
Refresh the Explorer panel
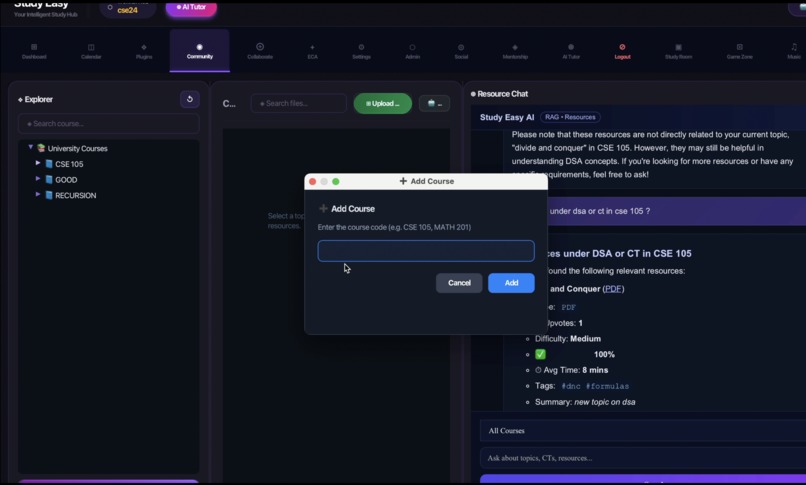pyautogui.click(x=190, y=99)
